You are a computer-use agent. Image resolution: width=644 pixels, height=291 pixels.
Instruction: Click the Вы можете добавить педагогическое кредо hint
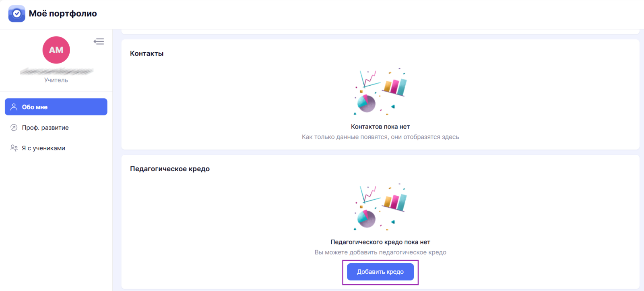[380, 252]
